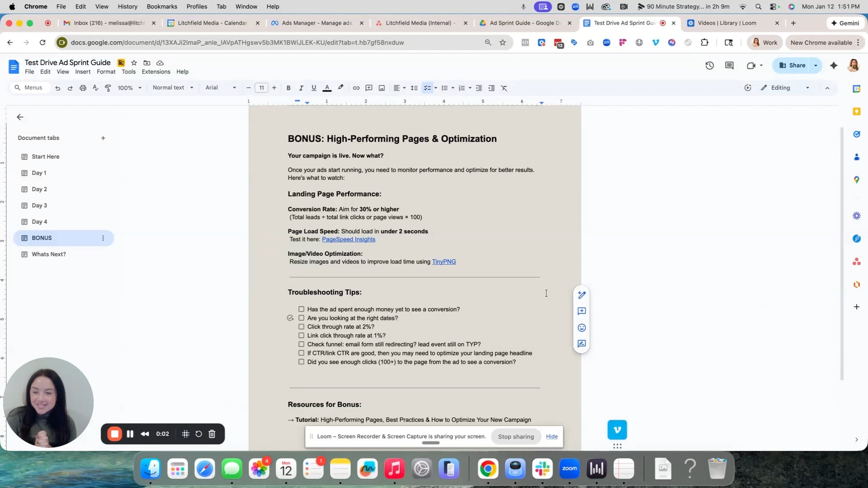The width and height of the screenshot is (868, 488).
Task: Click the paint format roller icon
Action: pos(108,88)
